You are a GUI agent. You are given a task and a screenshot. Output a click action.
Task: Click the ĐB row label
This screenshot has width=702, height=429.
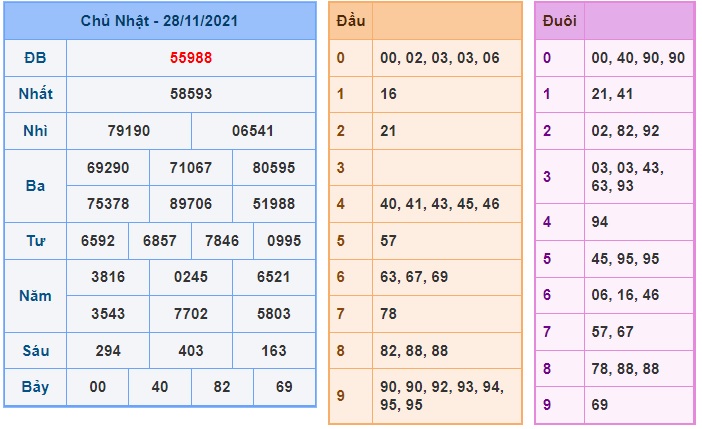pyautogui.click(x=35, y=58)
